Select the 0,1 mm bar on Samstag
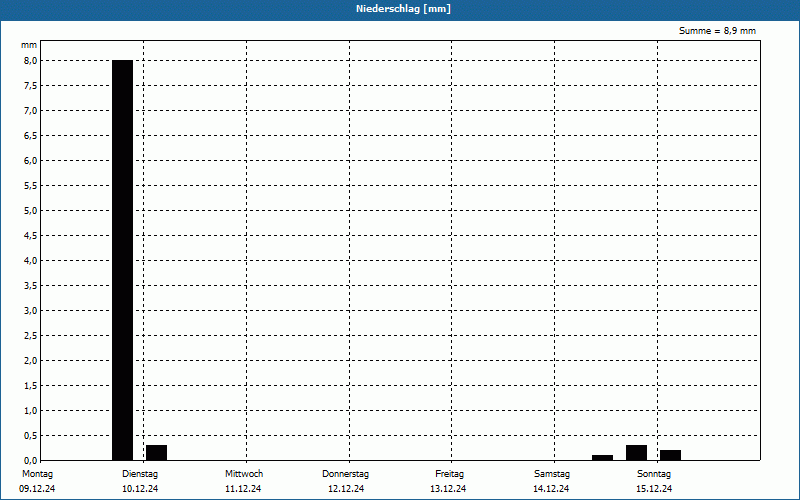 pyautogui.click(x=603, y=458)
